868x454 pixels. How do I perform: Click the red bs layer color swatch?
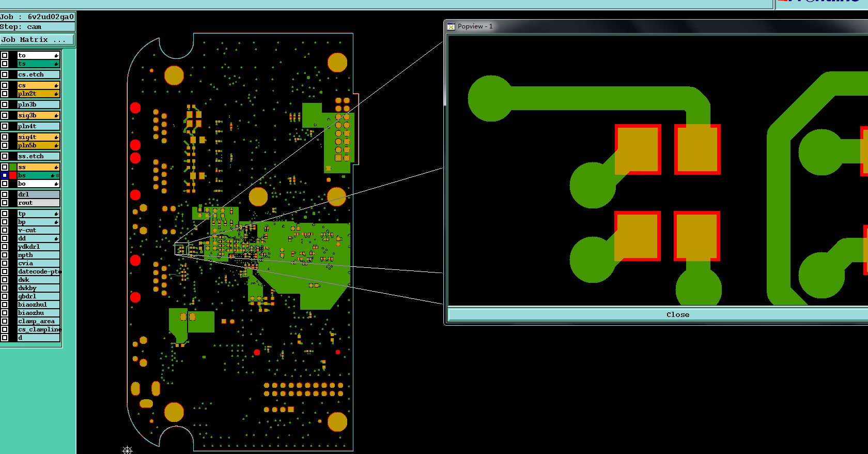tap(13, 175)
